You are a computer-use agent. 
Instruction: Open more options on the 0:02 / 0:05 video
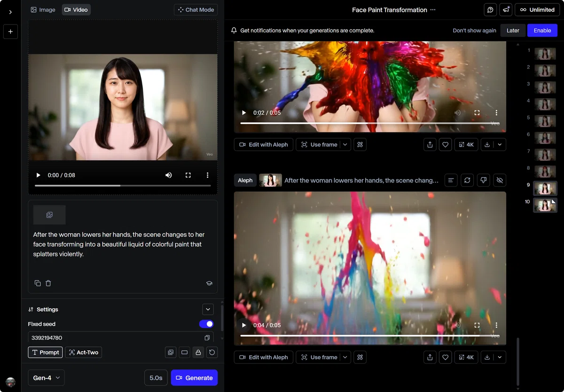tap(496, 113)
